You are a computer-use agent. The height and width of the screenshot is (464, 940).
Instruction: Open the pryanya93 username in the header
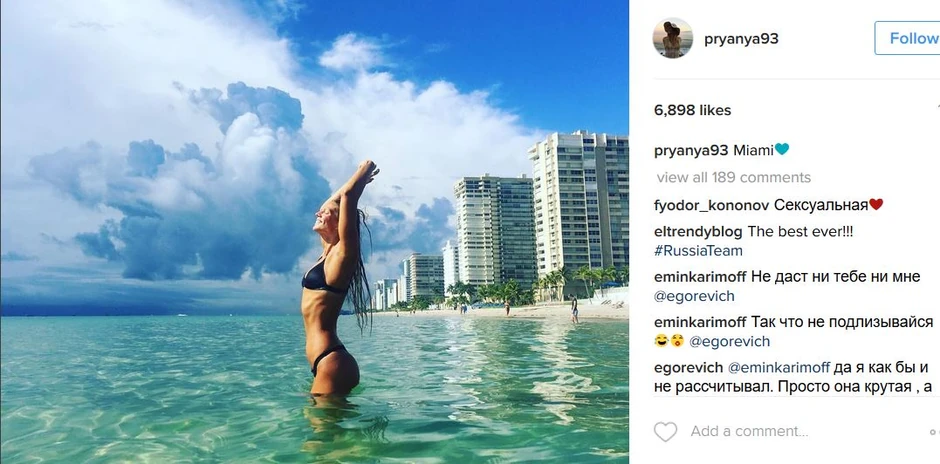(x=741, y=39)
